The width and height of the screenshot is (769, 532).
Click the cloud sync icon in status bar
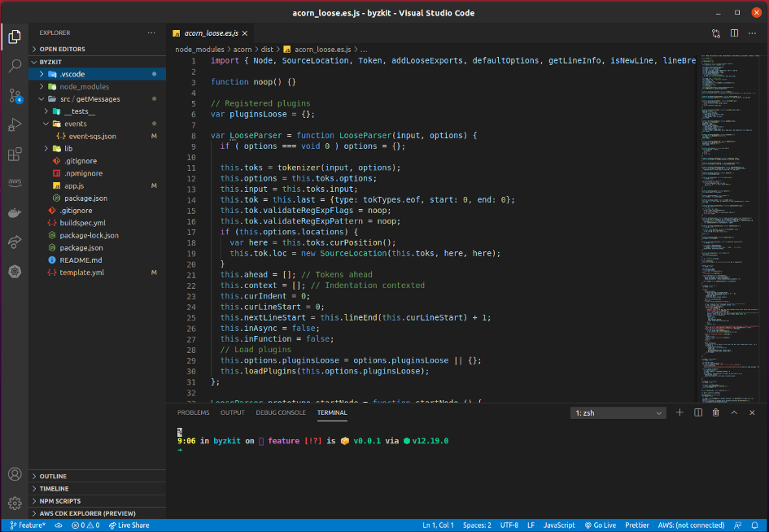point(59,525)
